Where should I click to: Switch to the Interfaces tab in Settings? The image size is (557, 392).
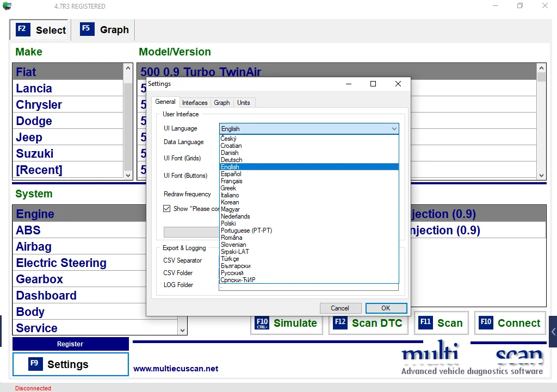click(195, 103)
